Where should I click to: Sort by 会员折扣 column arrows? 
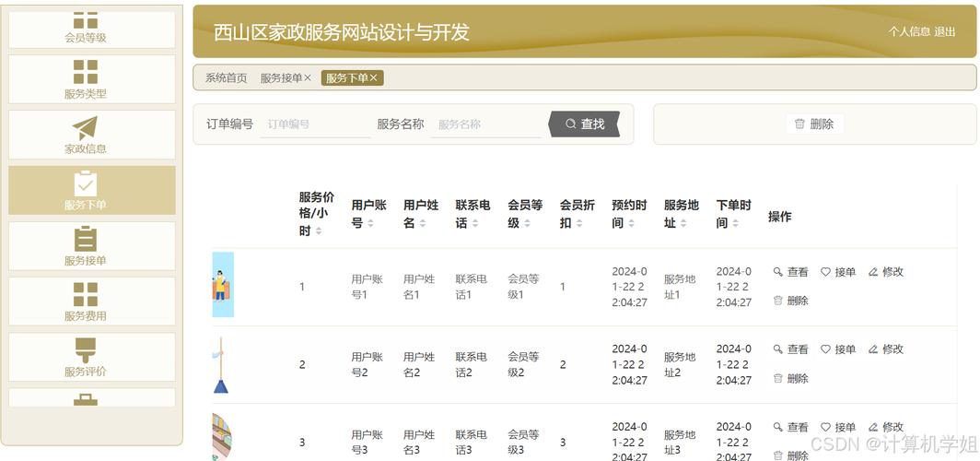578,223
